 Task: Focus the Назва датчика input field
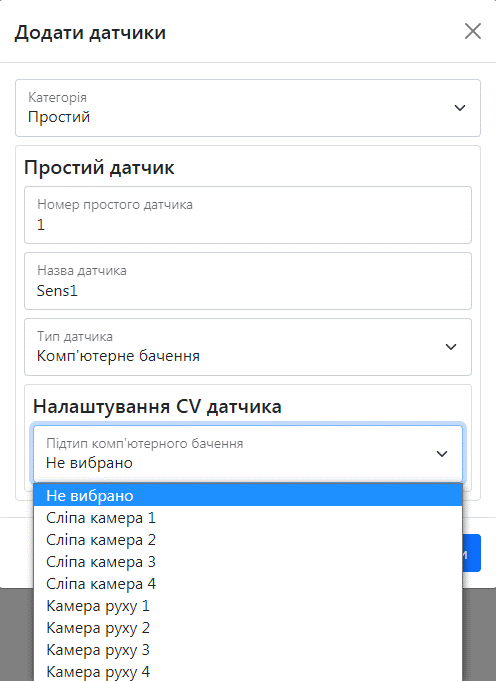[x=248, y=281]
